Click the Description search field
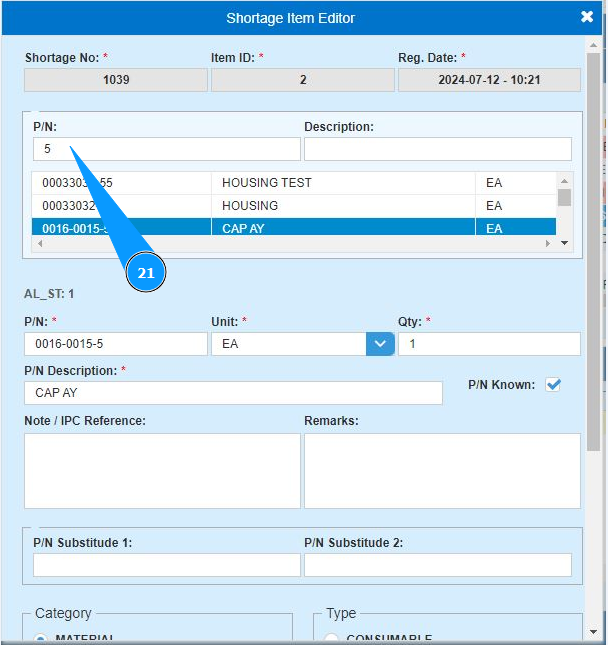608x645 pixels. click(438, 149)
